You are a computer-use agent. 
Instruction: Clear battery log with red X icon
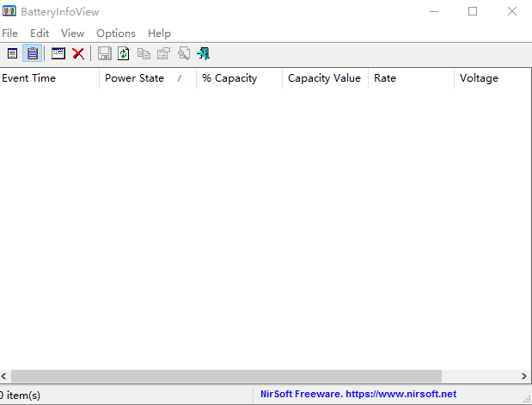click(x=78, y=53)
